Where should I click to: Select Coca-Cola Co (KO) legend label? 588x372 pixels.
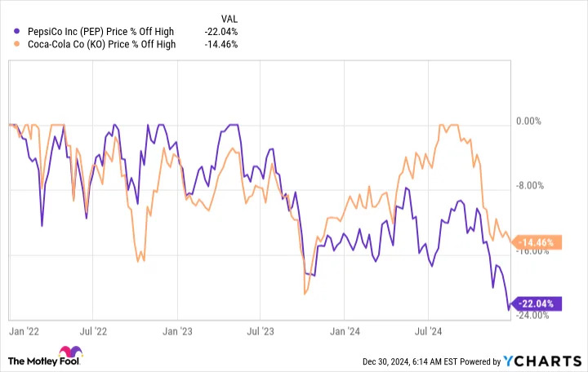101,45
